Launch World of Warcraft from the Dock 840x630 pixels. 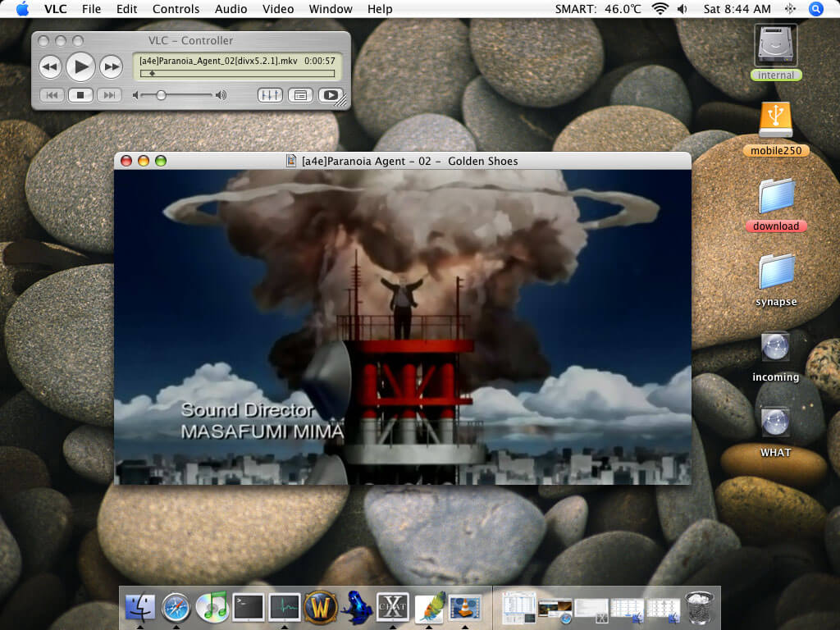coord(320,607)
